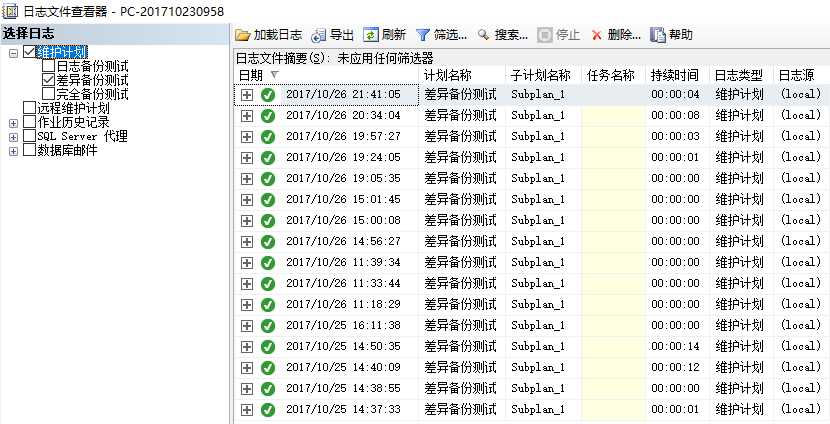
Task: Click the Stop (停止) toolbar icon
Action: (545, 35)
